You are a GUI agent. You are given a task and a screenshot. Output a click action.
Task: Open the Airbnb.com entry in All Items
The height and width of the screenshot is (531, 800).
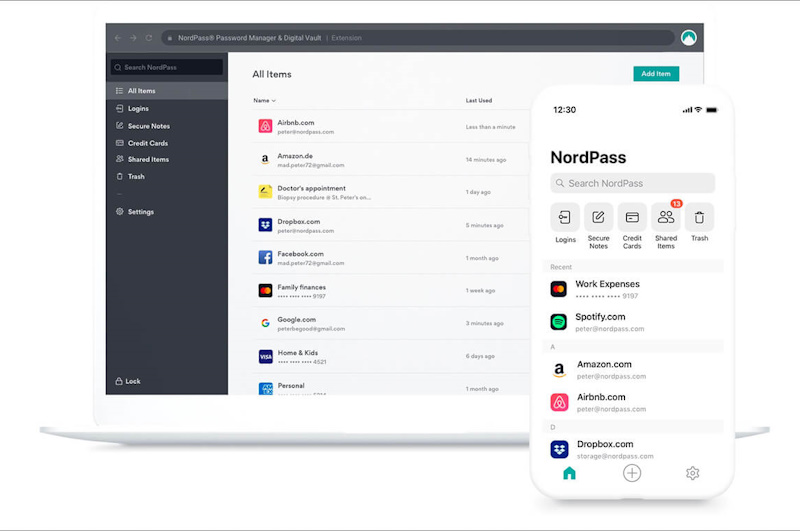(x=390, y=127)
